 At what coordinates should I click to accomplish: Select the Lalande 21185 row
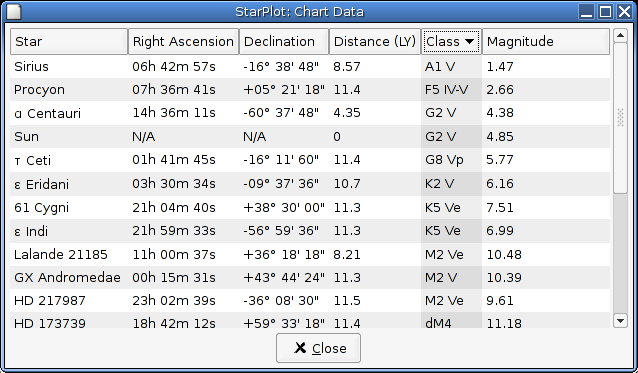(310, 255)
